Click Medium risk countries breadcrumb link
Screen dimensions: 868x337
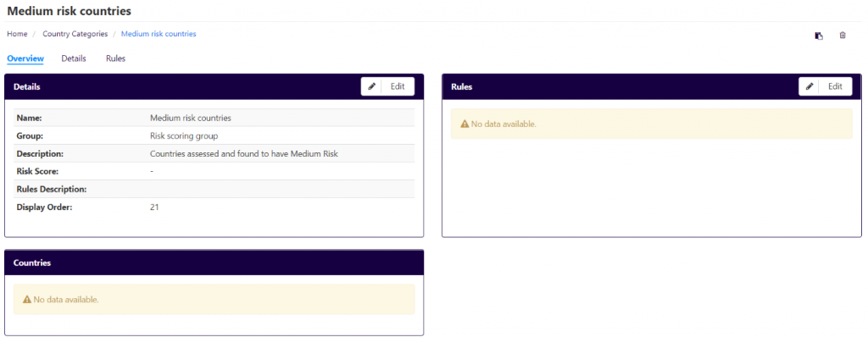coord(159,34)
